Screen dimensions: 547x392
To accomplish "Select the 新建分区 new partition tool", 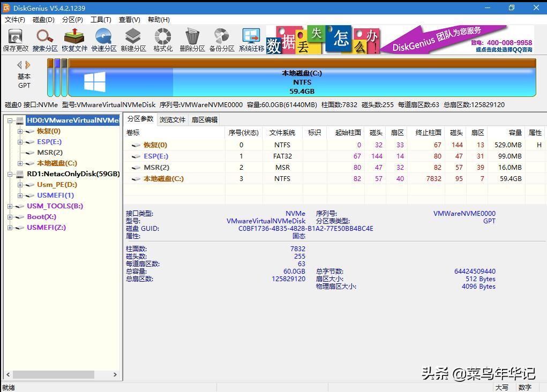I will (x=133, y=40).
